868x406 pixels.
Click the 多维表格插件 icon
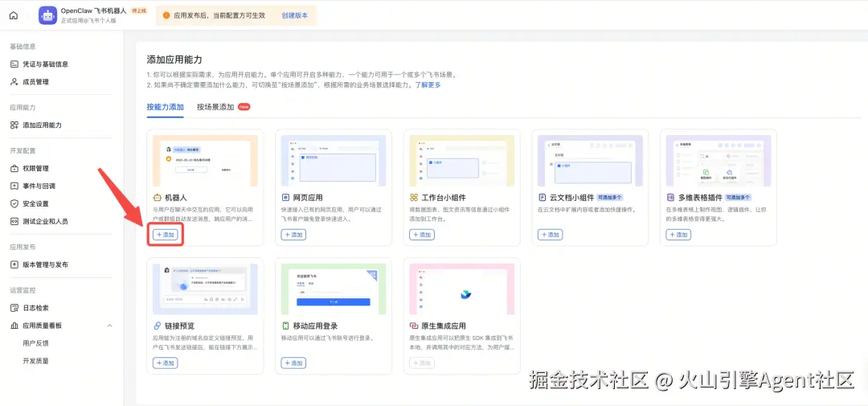(x=670, y=198)
